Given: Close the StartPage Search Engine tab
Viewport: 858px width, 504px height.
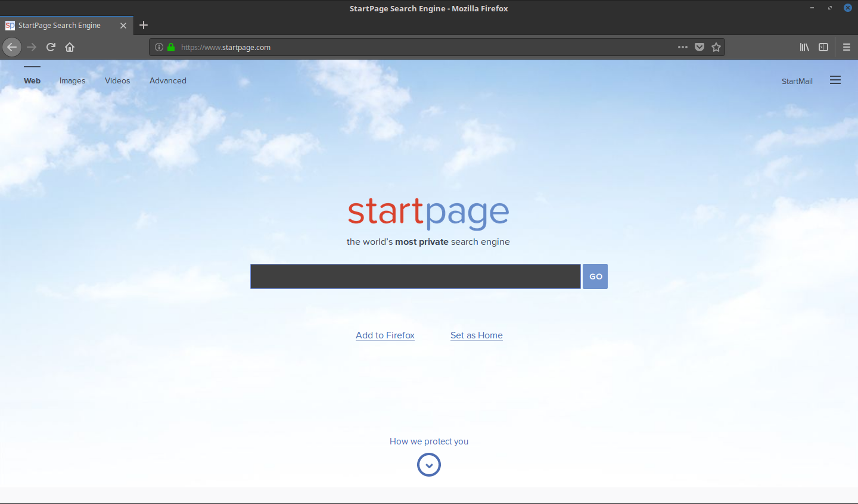Looking at the screenshot, I should pyautogui.click(x=123, y=26).
